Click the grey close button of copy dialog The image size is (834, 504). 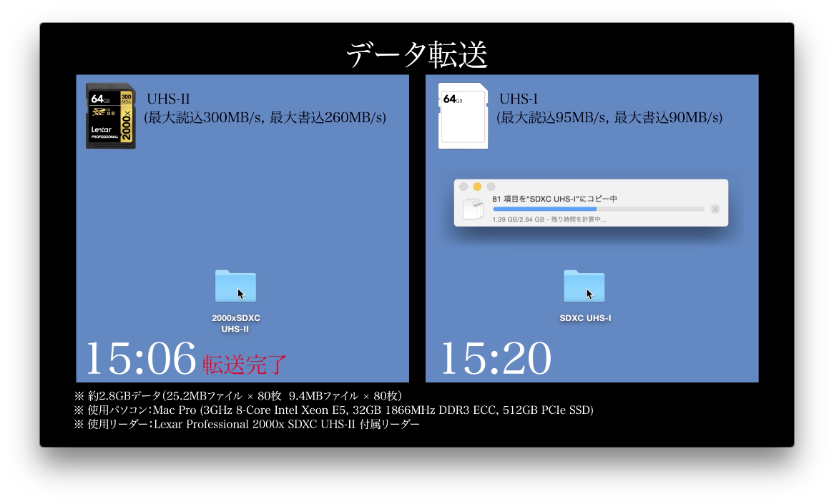point(463,187)
